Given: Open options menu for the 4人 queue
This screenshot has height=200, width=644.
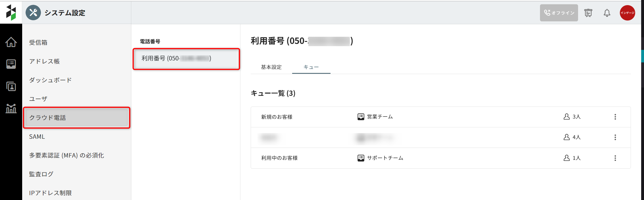Looking at the screenshot, I should coord(615,137).
